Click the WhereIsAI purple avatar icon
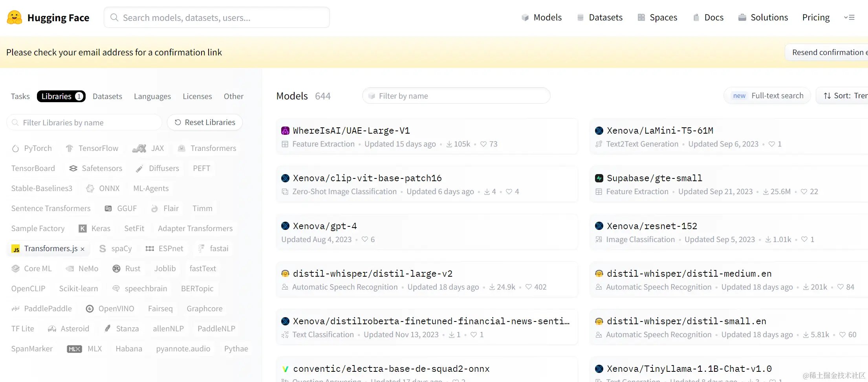 tap(286, 130)
